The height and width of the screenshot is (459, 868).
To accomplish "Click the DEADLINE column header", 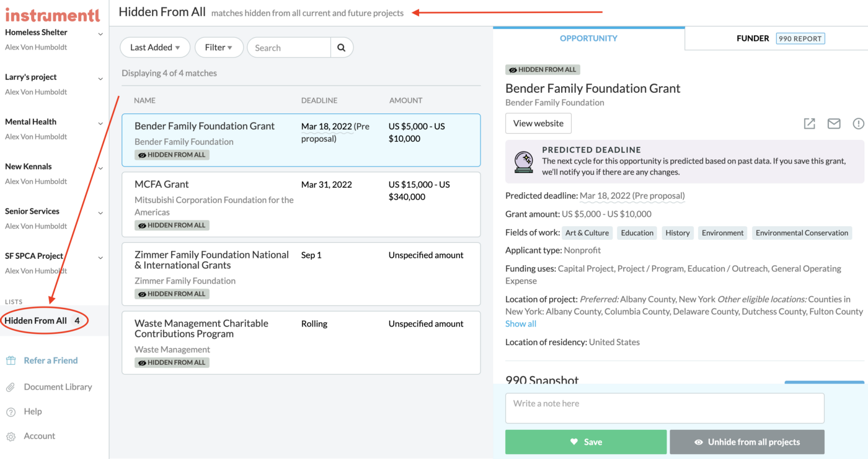I will [x=319, y=100].
